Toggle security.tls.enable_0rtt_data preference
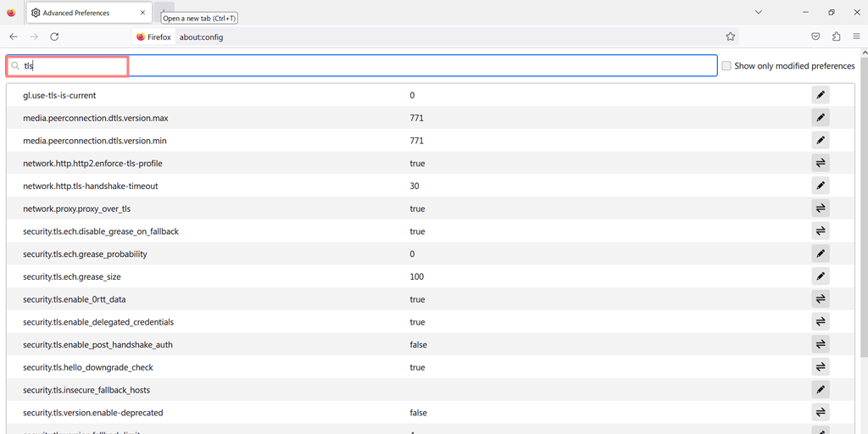Viewport: 868px width, 434px height. coord(820,299)
